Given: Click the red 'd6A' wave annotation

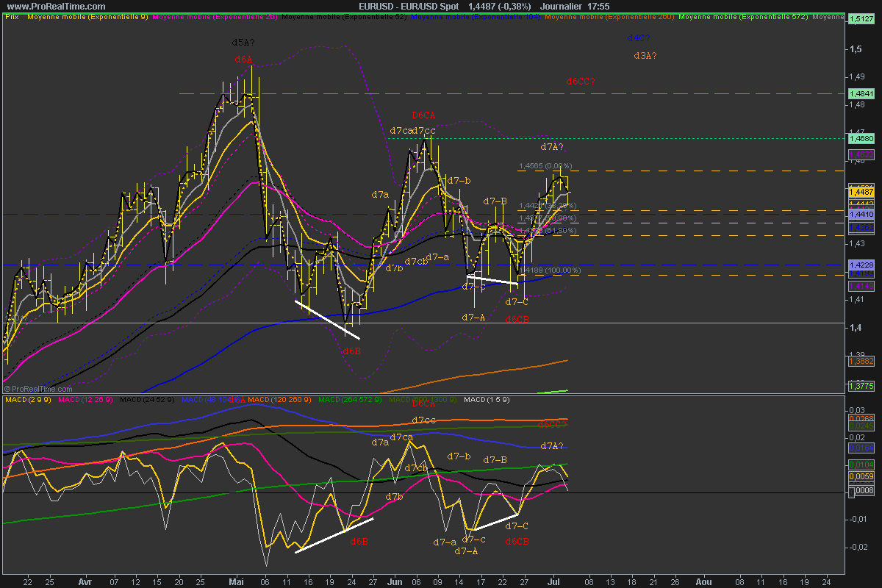Looking at the screenshot, I should point(243,59).
